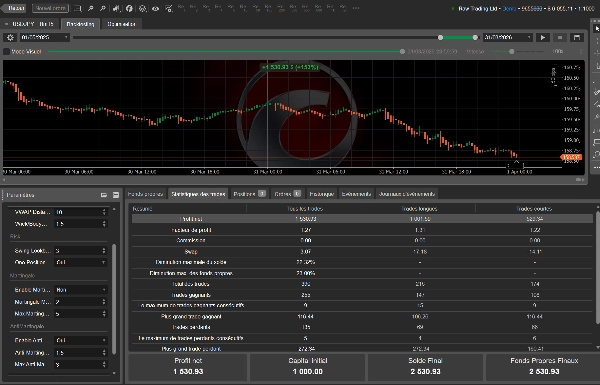Click the Trades courtes column header

[534, 209]
